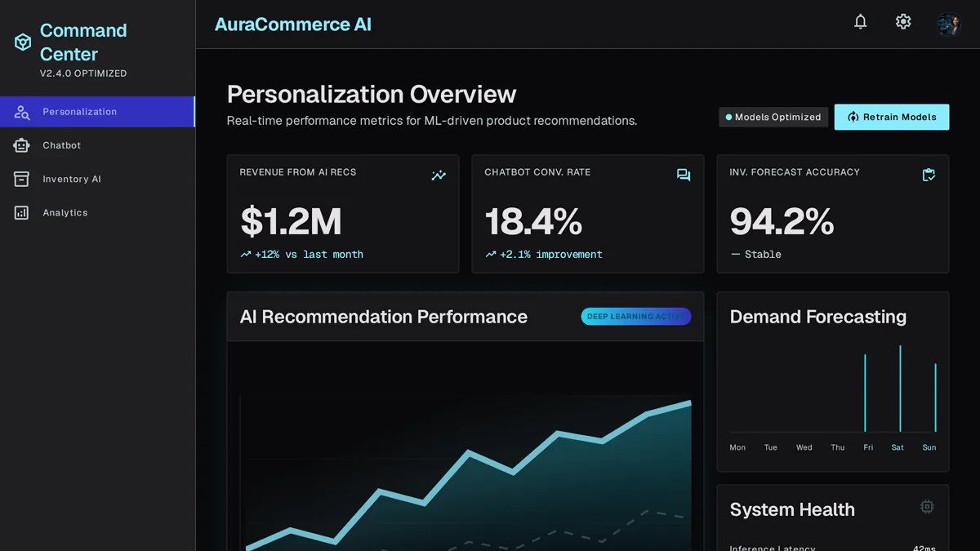Screen dimensions: 980x551
Task: Click the V2.4.0 OPTIMIZED version label
Action: tap(83, 73)
